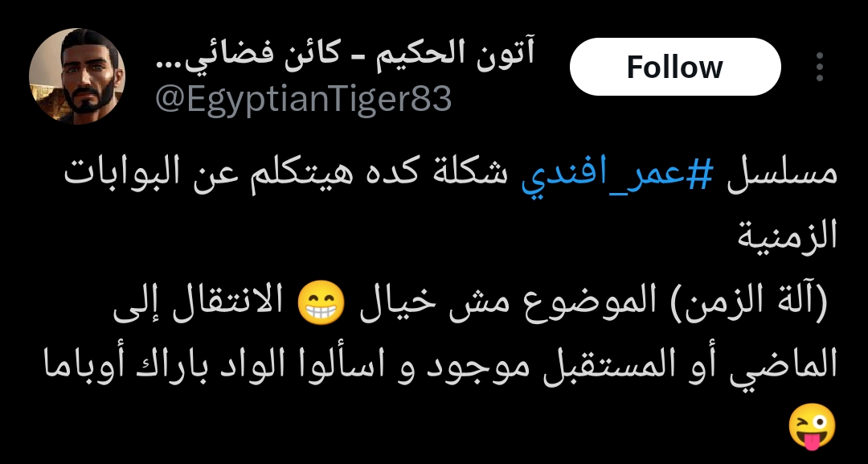
Task: Click the winking tongue-out emoji
Action: [x=812, y=425]
